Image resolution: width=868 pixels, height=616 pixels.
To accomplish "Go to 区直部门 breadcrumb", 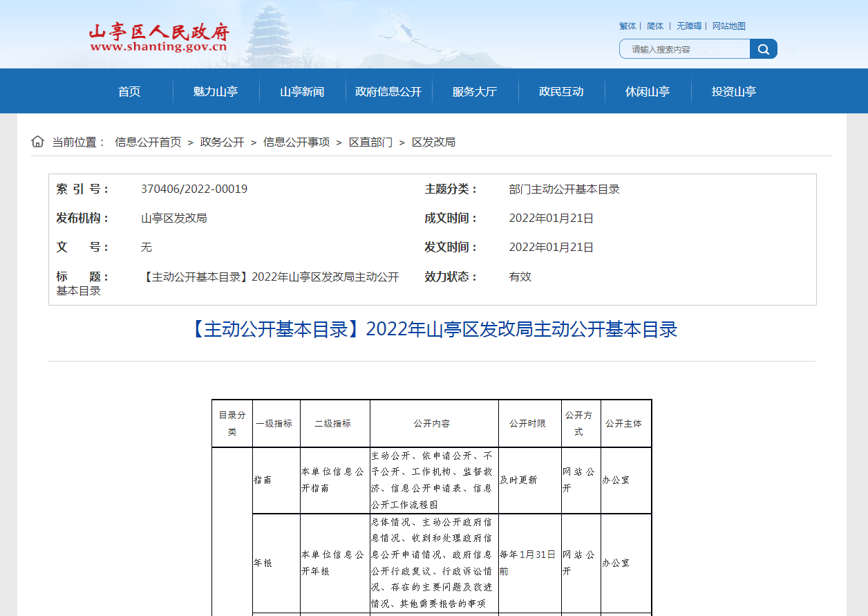I will click(370, 142).
